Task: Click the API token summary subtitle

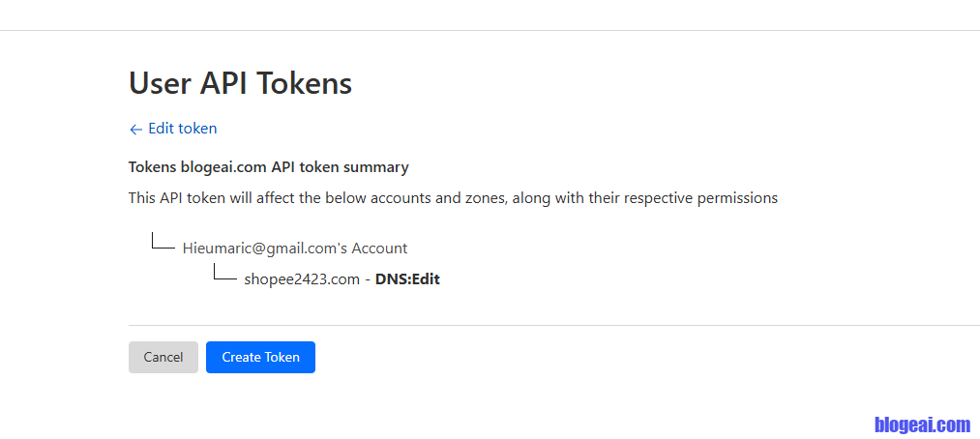Action: coord(268,167)
